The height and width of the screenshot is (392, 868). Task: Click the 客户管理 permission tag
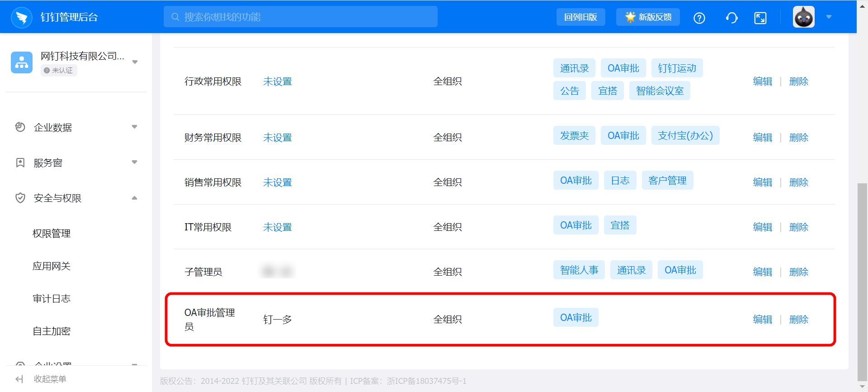coord(668,181)
